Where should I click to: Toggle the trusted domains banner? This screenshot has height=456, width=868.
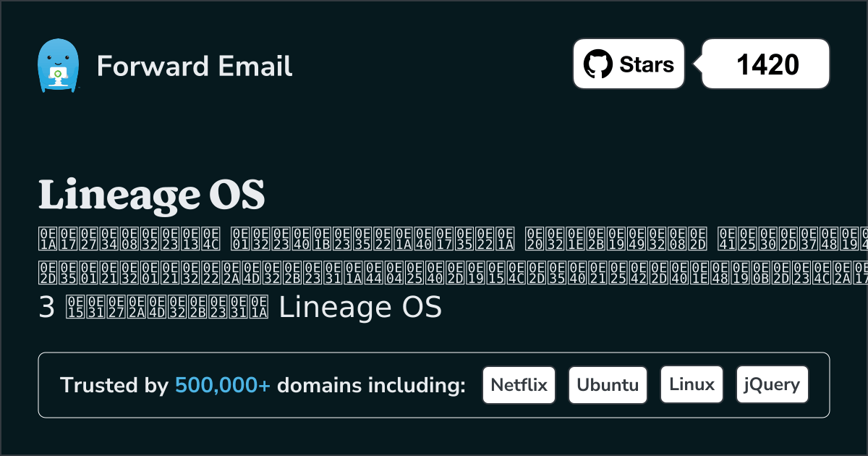pyautogui.click(x=434, y=384)
